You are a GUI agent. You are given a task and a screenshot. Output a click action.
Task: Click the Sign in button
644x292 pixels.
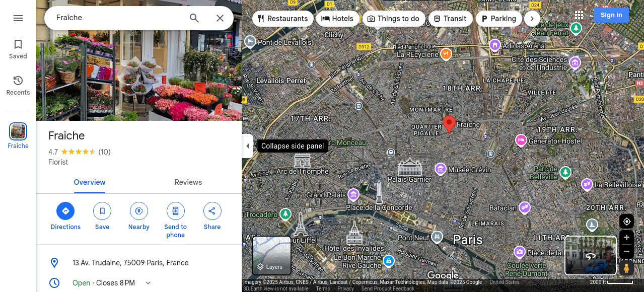tap(611, 15)
